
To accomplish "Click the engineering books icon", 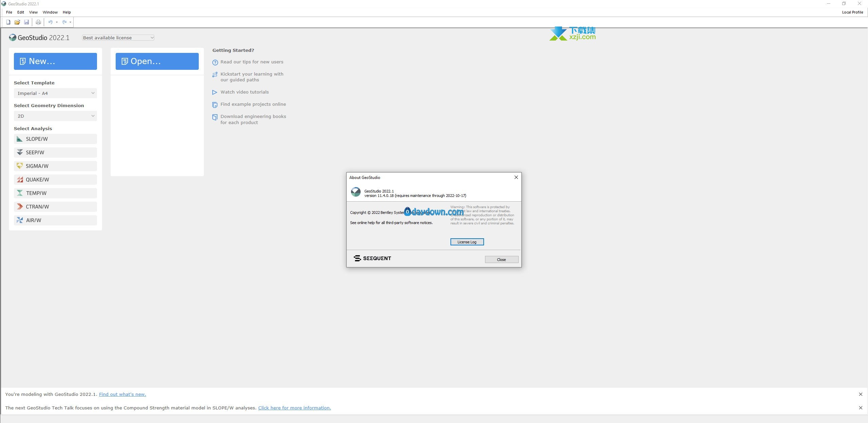I will (x=215, y=117).
